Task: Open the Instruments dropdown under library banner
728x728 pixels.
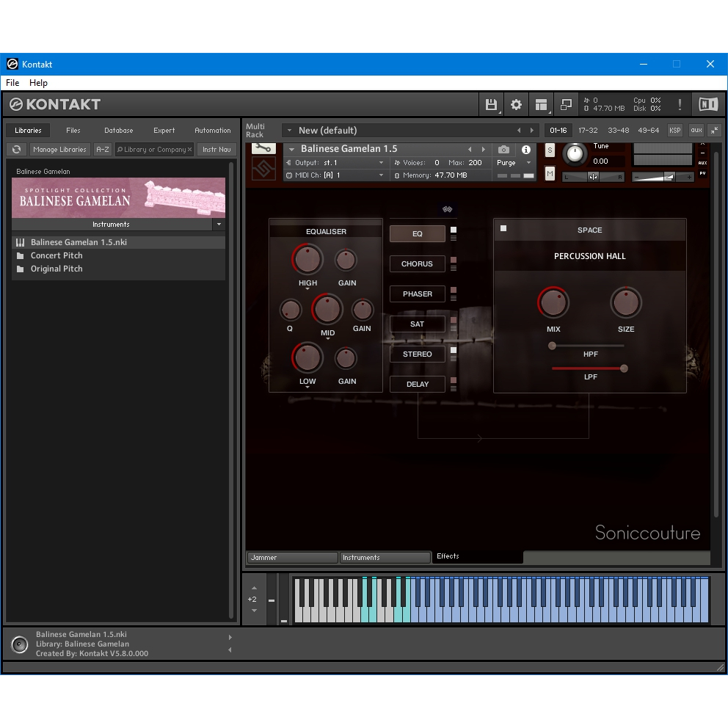Action: 219,225
